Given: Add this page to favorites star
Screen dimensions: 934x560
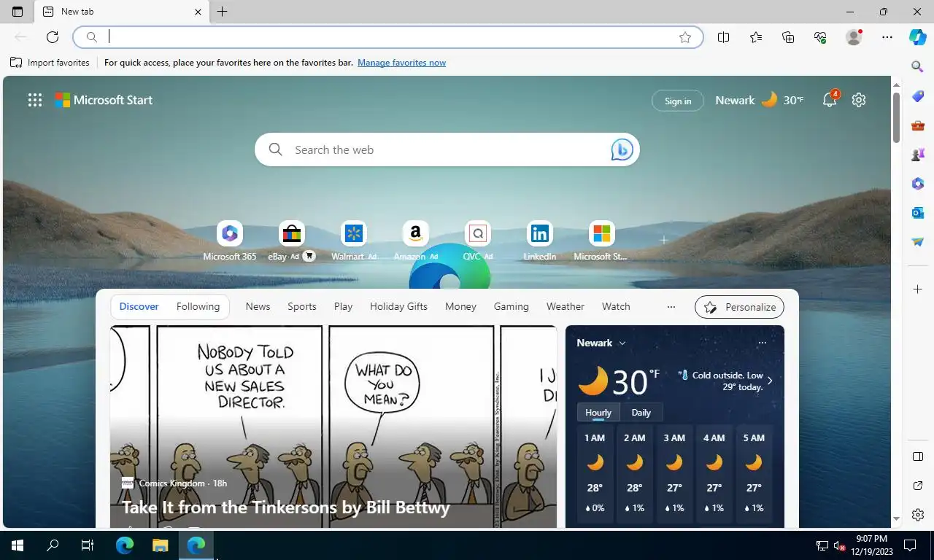Looking at the screenshot, I should [x=685, y=37].
